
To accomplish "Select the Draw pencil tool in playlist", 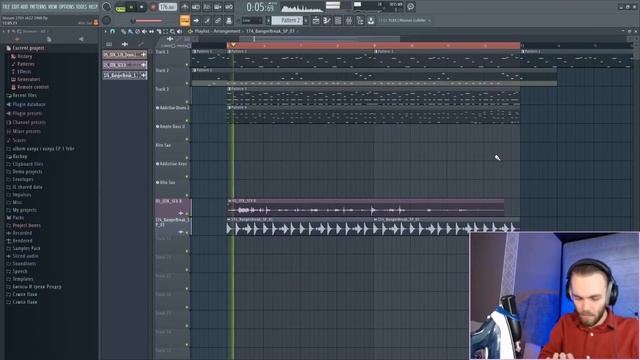I will 123,31.
